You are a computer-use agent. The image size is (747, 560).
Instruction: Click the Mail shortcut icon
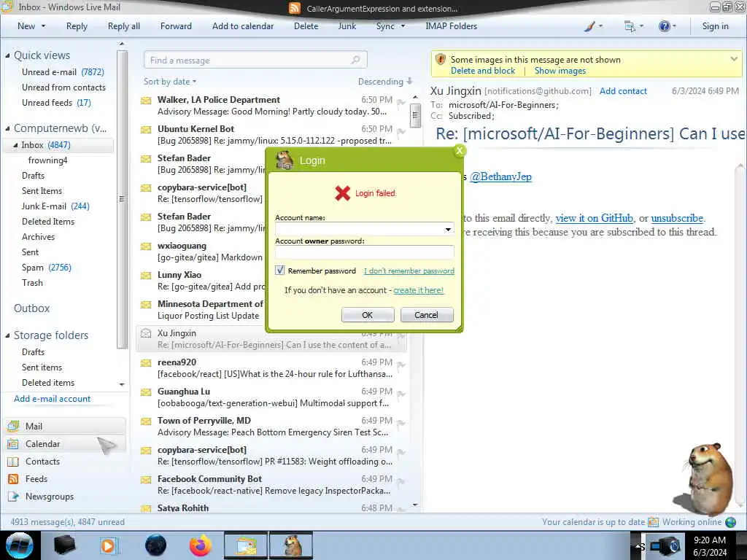(x=13, y=426)
